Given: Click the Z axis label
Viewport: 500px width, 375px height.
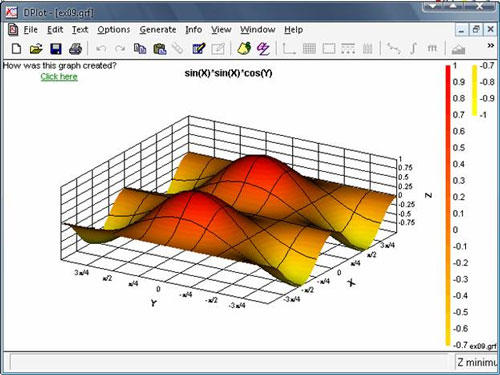Looking at the screenshot, I should pyautogui.click(x=429, y=195).
